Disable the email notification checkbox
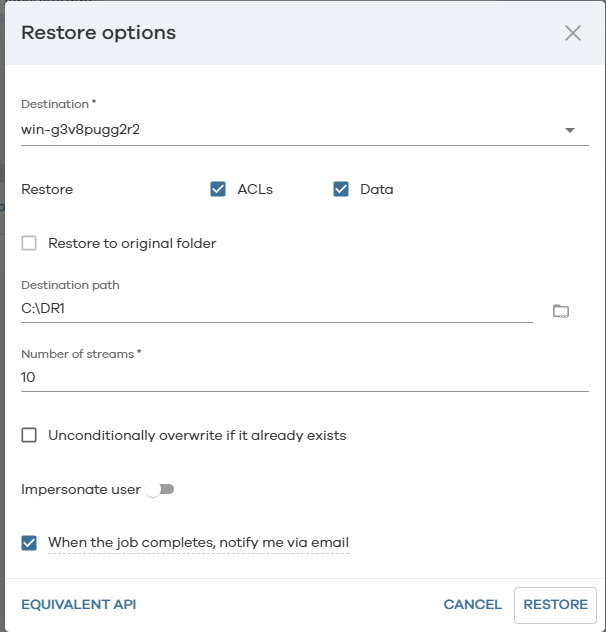606x632 pixels. pos(29,543)
